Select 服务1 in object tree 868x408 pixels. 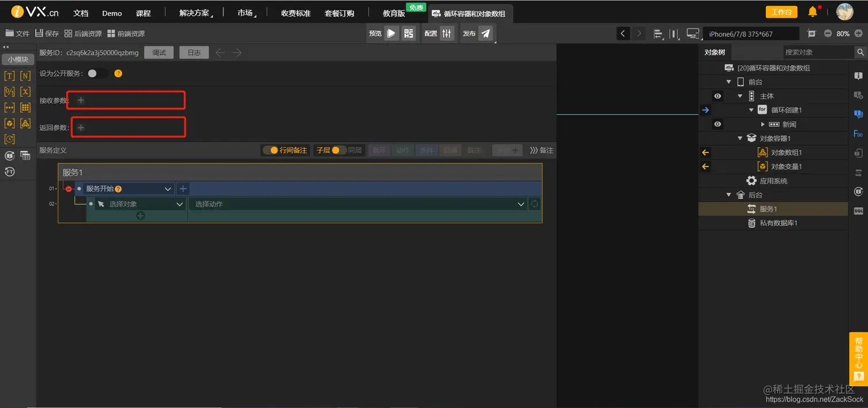click(773, 209)
